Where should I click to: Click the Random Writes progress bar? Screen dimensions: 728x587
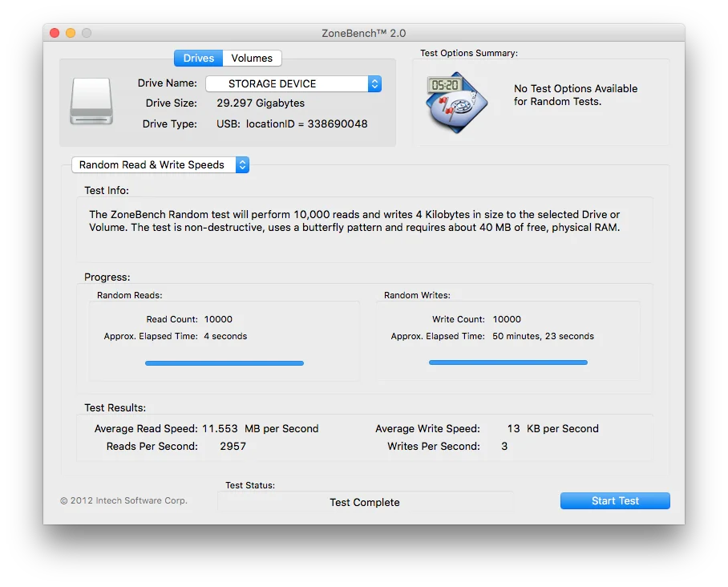508,362
